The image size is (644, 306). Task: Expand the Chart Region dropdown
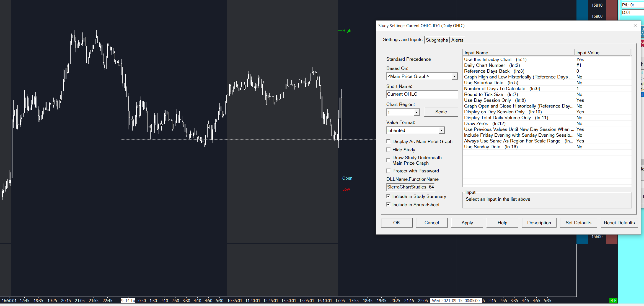(417, 112)
